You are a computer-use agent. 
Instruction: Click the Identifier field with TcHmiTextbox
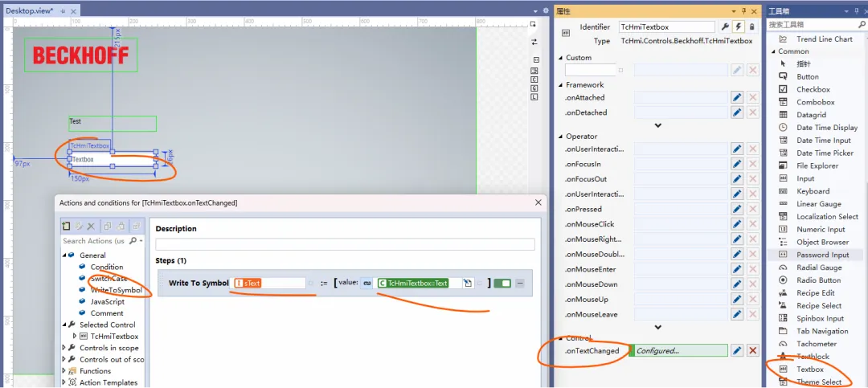(666, 27)
